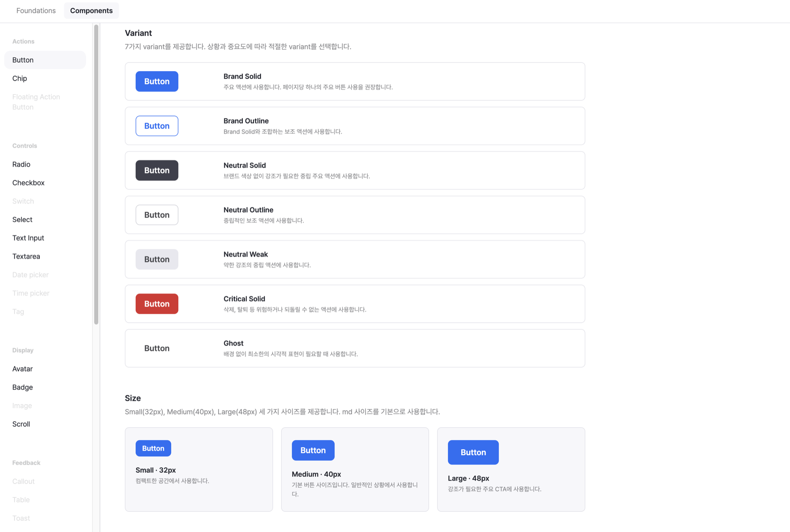The width and height of the screenshot is (790, 532).
Task: Click the Ghost variant button
Action: (157, 348)
